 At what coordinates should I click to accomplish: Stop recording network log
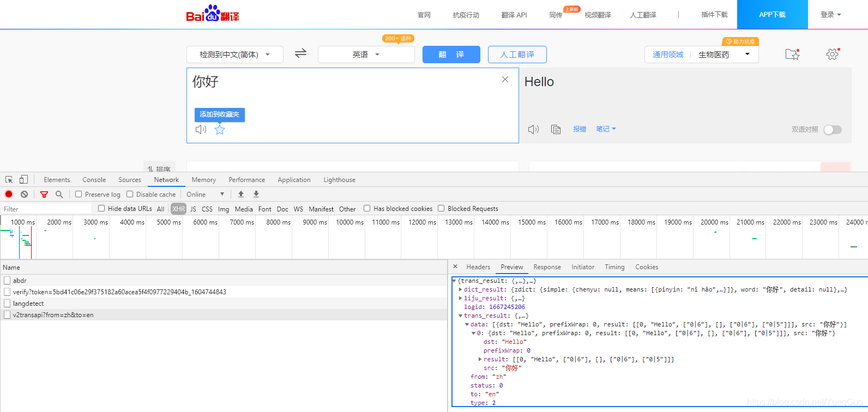click(9, 194)
